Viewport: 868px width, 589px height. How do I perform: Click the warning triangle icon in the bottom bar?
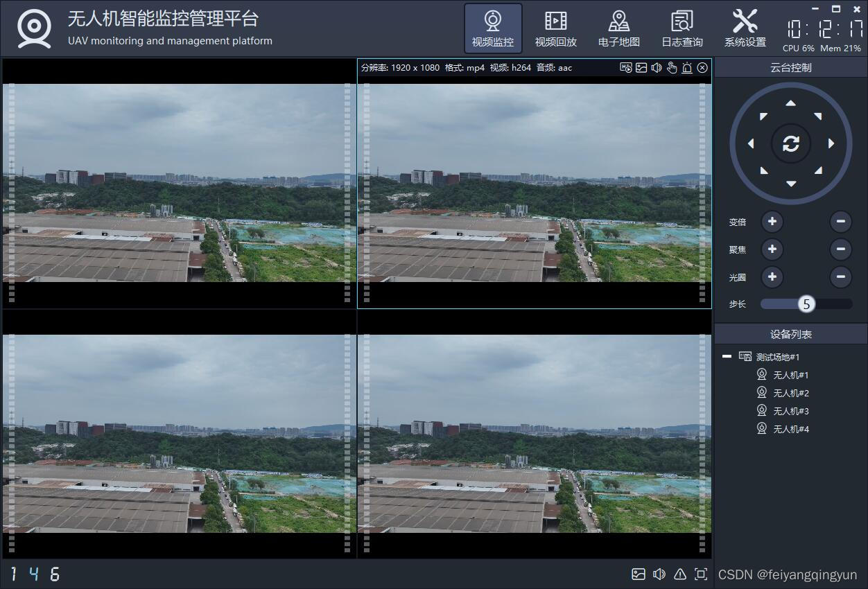[x=680, y=574]
